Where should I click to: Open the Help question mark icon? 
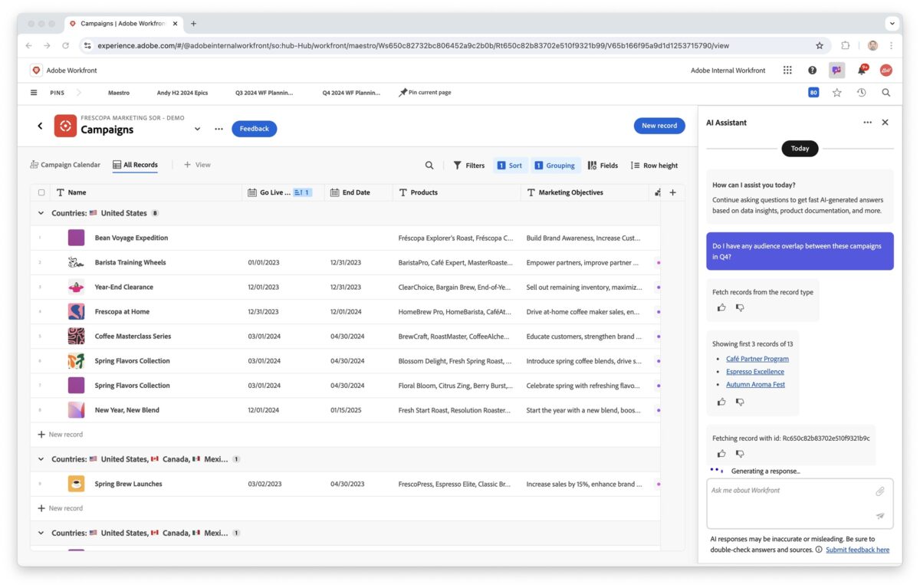tap(812, 71)
